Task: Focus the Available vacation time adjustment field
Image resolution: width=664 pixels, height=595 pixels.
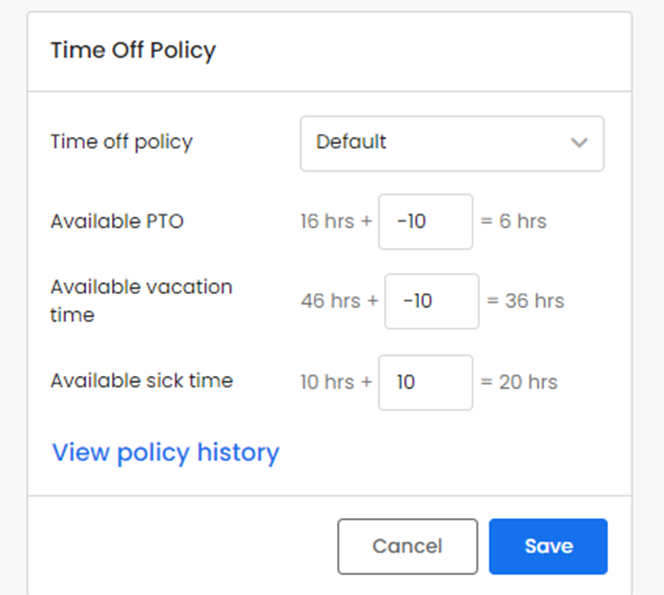Action: click(x=431, y=301)
